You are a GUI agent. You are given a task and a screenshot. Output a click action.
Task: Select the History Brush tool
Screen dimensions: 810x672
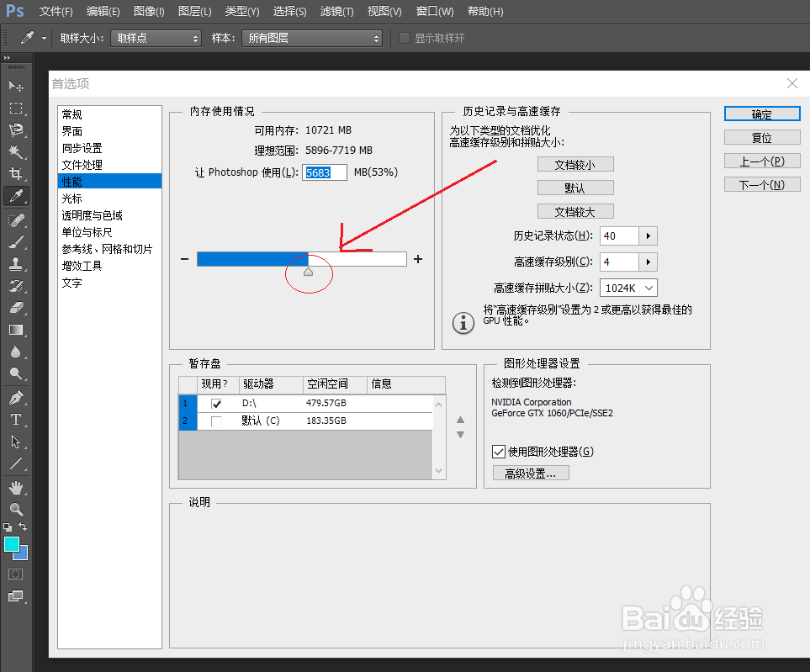tap(15, 286)
